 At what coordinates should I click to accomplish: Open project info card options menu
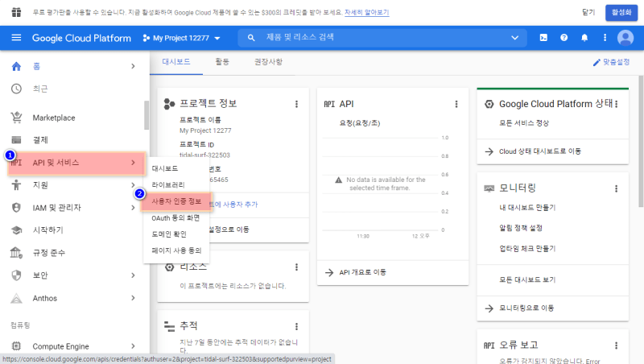(x=296, y=105)
